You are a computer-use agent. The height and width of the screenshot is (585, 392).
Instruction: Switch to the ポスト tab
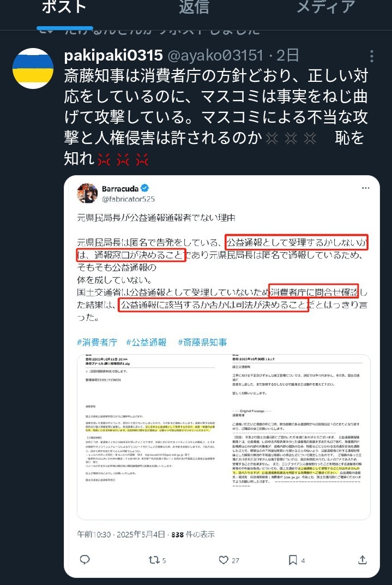(64, 8)
